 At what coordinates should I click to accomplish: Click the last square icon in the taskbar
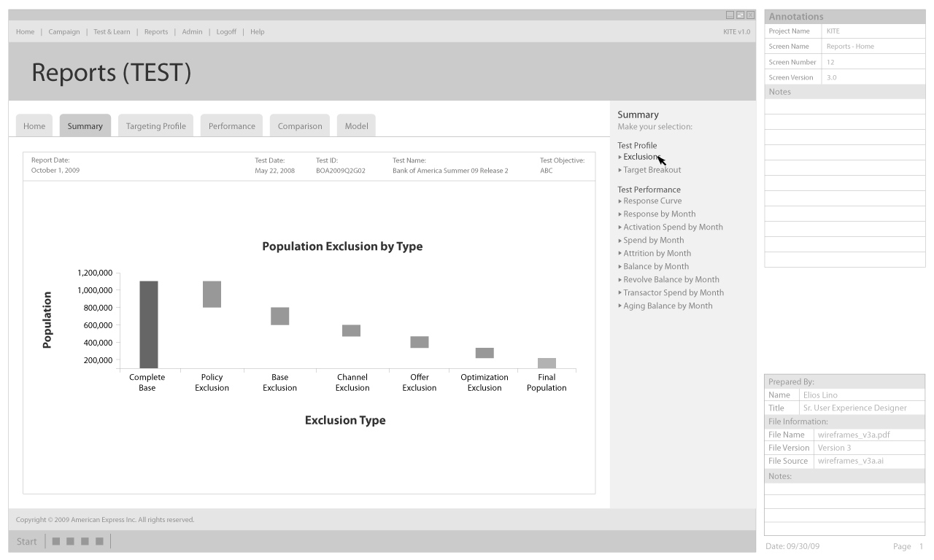point(99,541)
